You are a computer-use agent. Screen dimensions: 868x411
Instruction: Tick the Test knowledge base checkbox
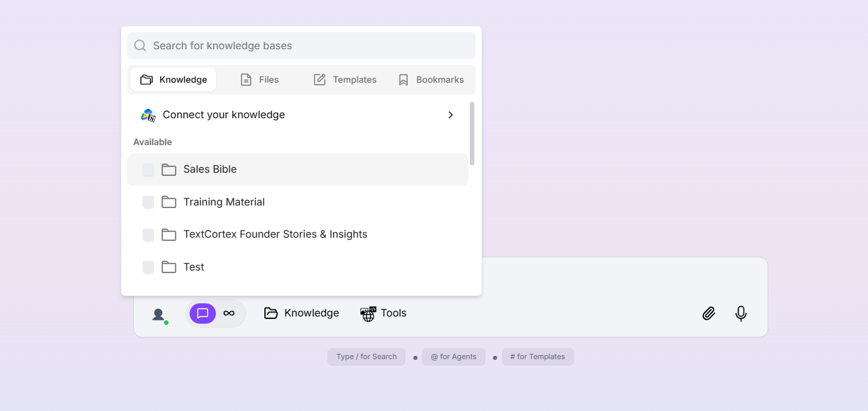tap(148, 267)
